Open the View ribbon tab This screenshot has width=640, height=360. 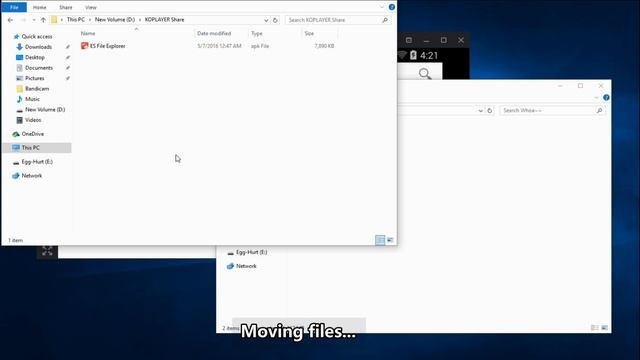(91, 7)
